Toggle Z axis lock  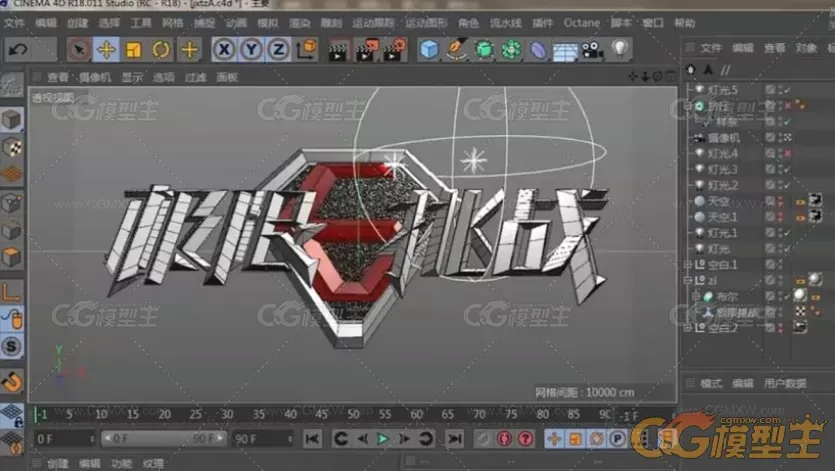(x=278, y=50)
